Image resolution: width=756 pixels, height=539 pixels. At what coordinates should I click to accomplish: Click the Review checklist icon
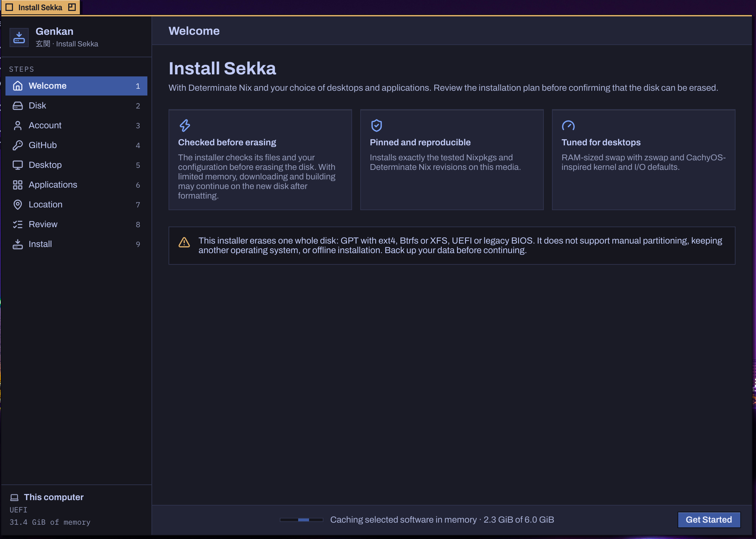(x=18, y=224)
